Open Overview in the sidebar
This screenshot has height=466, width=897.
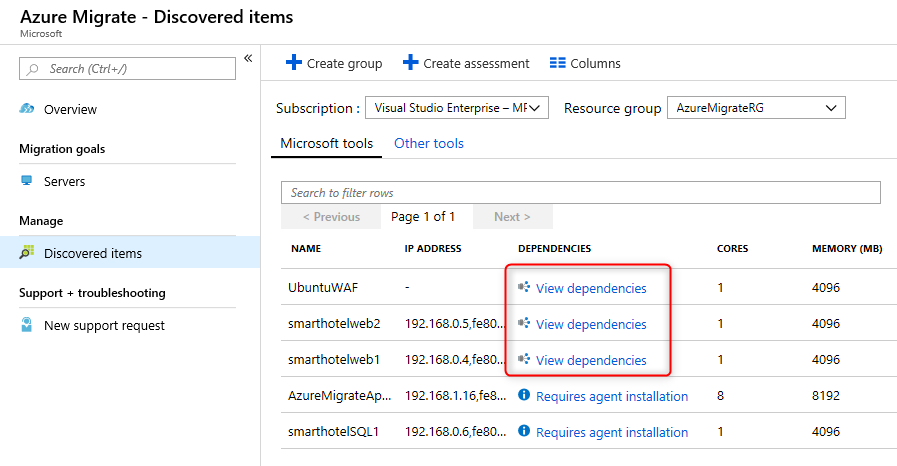(x=70, y=109)
